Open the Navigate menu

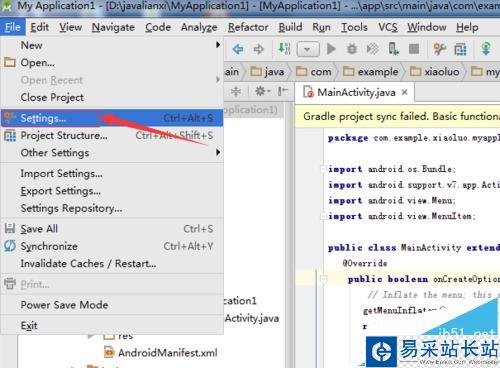click(113, 27)
